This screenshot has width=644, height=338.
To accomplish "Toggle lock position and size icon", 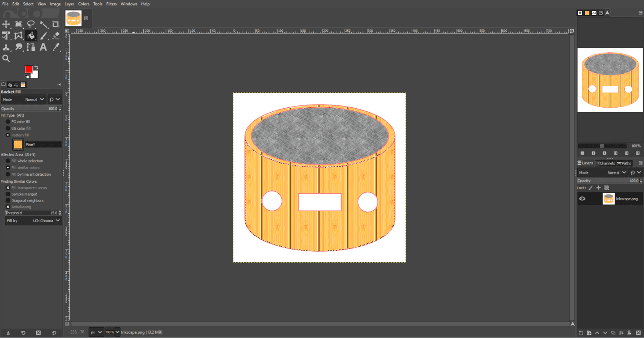I will point(598,188).
